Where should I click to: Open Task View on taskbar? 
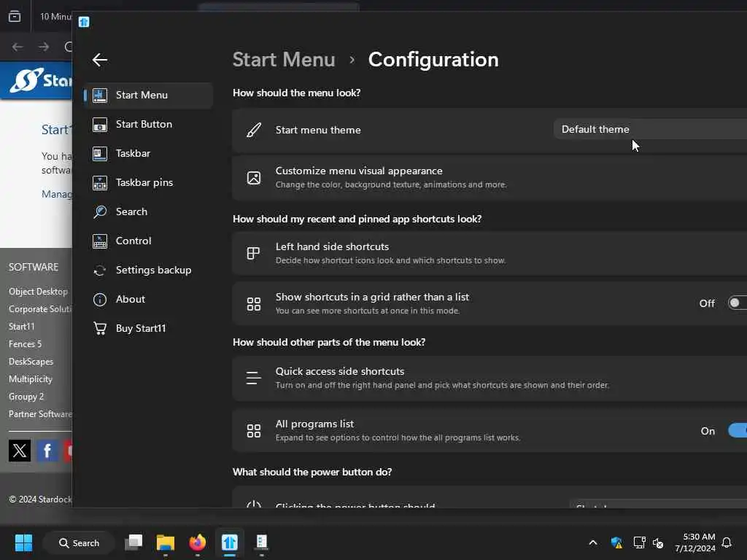pyautogui.click(x=133, y=542)
